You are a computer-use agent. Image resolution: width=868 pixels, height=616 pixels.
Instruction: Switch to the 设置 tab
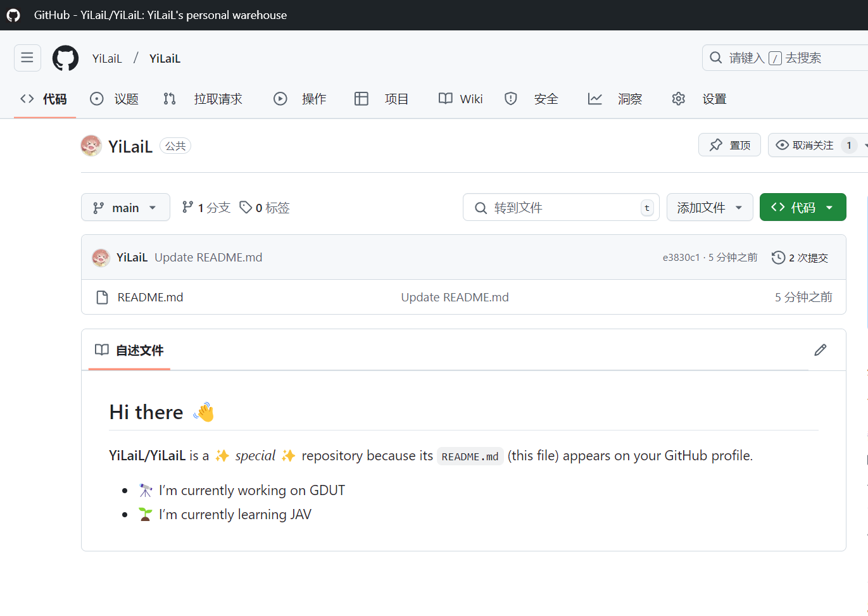[700, 99]
